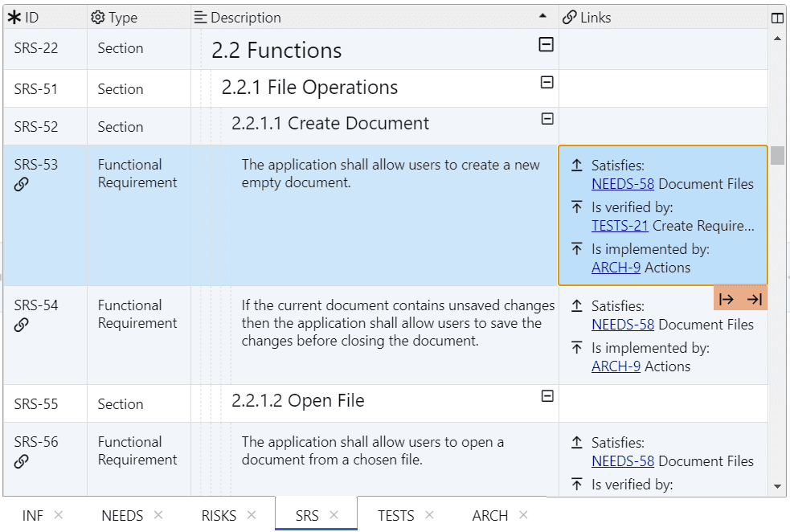Open NEEDS-58 link in SRS-56 row
The height and width of the screenshot is (532, 790).
coord(622,461)
